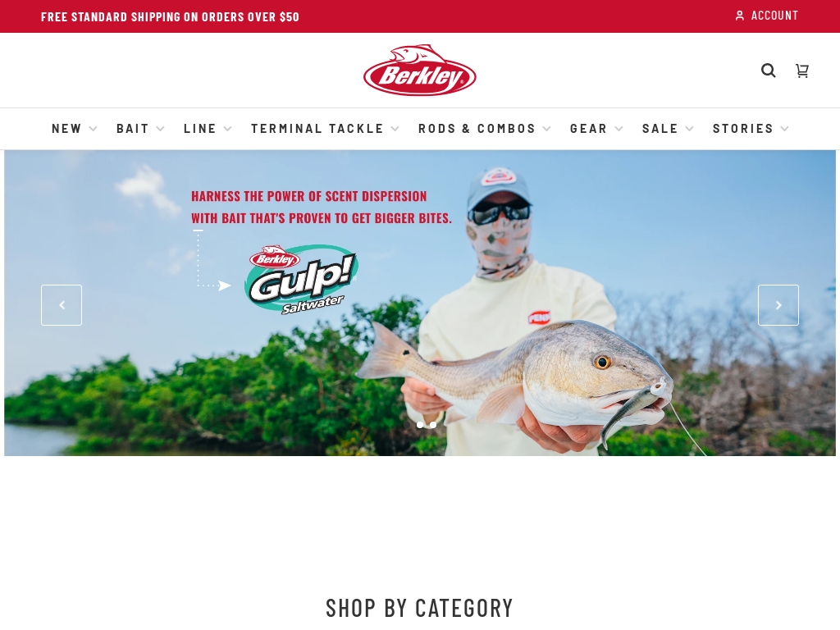Click the Gulp! Saltwater logo
This screenshot has width=840, height=630.
(x=301, y=279)
